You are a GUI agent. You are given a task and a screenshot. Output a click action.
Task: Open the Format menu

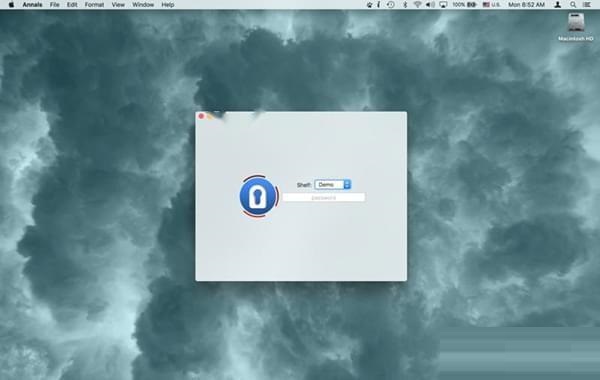[x=94, y=5]
